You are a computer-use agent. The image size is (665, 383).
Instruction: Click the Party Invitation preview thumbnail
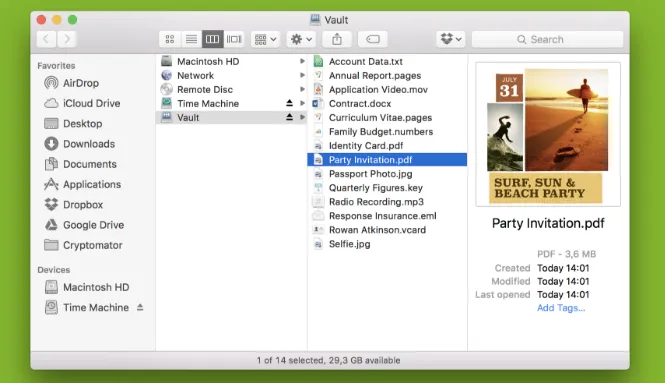click(548, 134)
